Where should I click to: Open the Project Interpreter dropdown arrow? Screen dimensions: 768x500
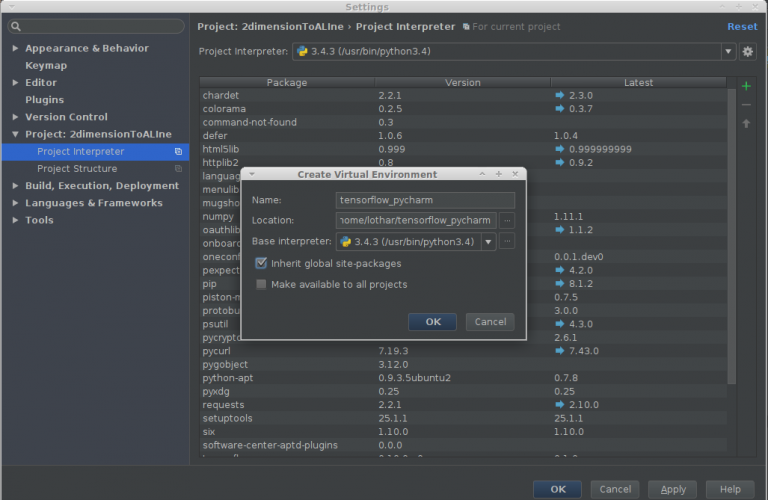tap(727, 51)
